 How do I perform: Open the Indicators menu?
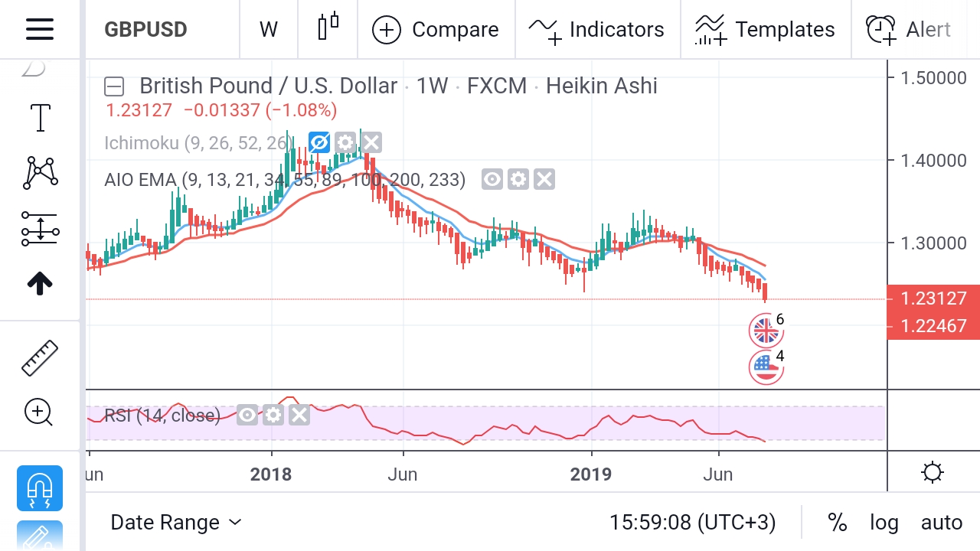tap(596, 29)
